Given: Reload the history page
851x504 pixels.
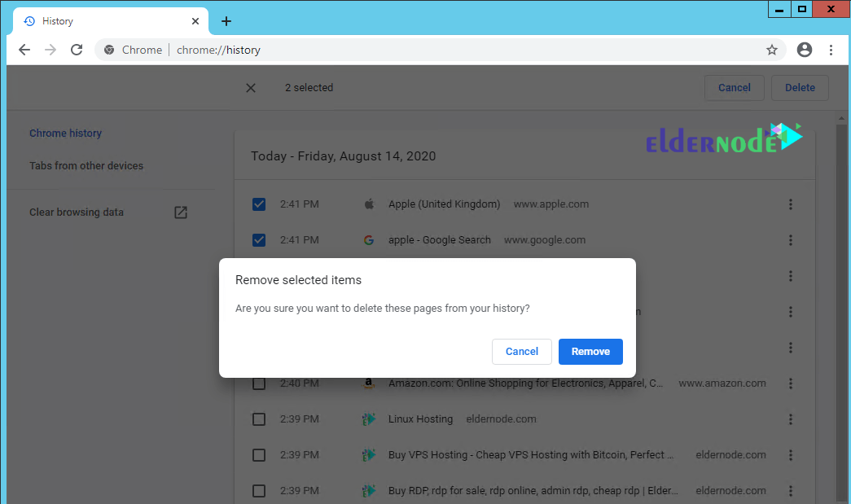Looking at the screenshot, I should (x=77, y=50).
